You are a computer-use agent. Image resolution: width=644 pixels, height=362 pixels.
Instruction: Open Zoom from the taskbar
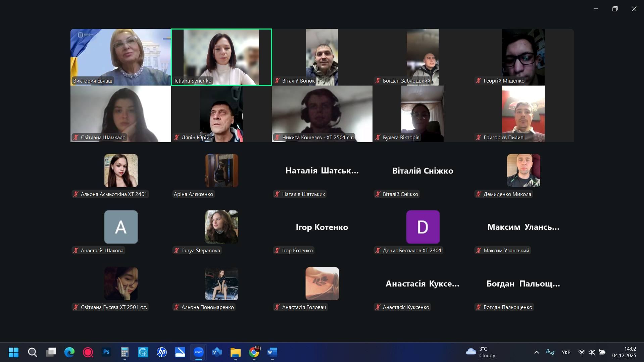pyautogui.click(x=199, y=352)
